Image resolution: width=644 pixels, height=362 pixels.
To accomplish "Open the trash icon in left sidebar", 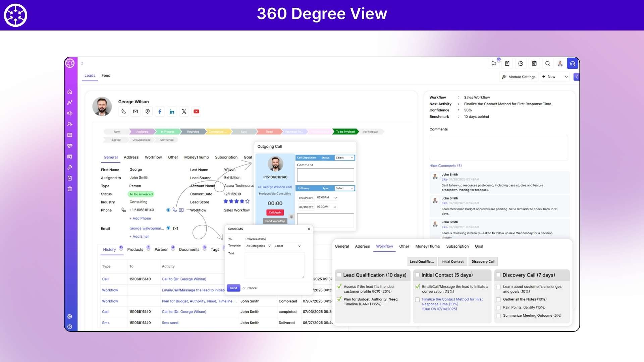I will tap(70, 189).
